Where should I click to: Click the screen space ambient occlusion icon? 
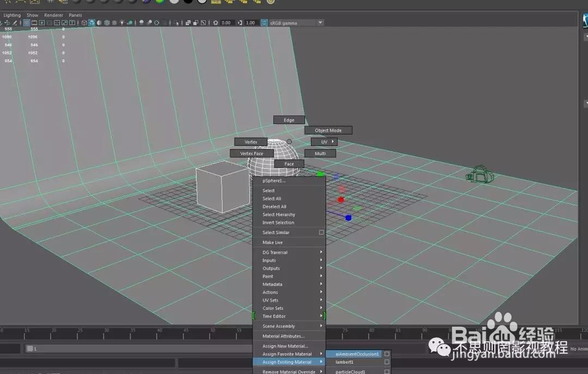point(141,23)
